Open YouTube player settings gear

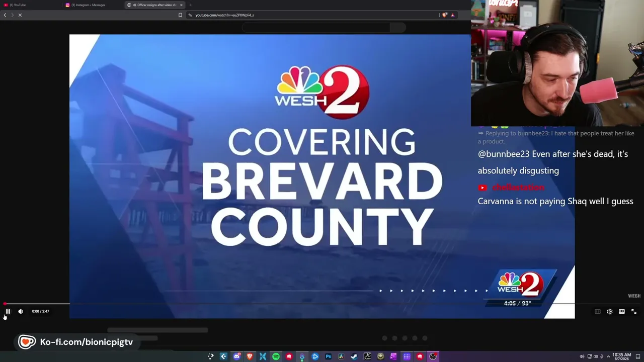pos(610,312)
